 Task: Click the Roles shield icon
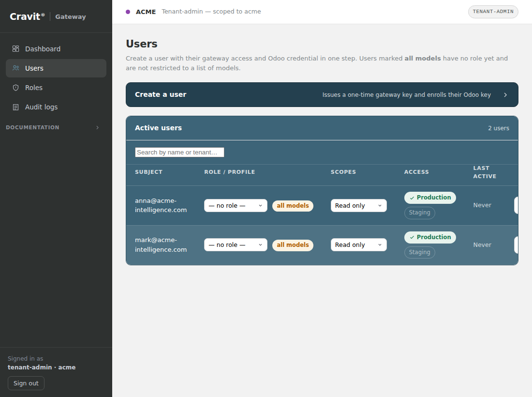point(15,88)
